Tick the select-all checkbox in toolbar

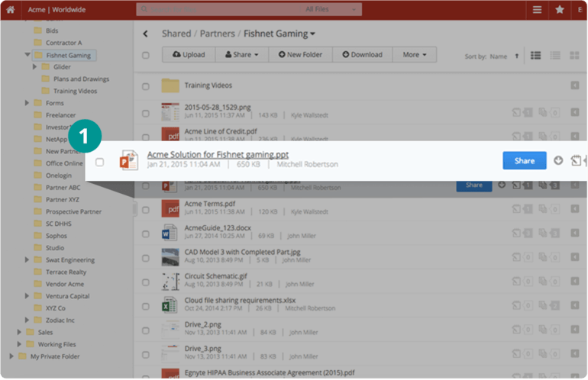coord(146,56)
